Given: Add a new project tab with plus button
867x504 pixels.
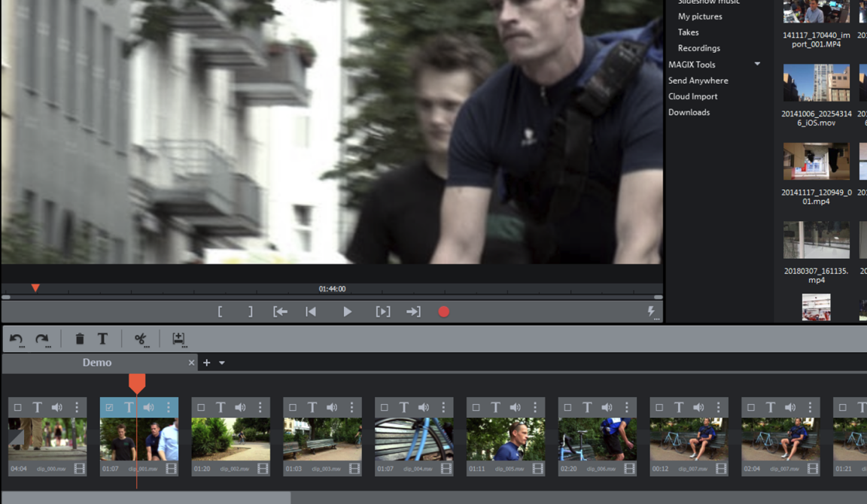Looking at the screenshot, I should [207, 363].
